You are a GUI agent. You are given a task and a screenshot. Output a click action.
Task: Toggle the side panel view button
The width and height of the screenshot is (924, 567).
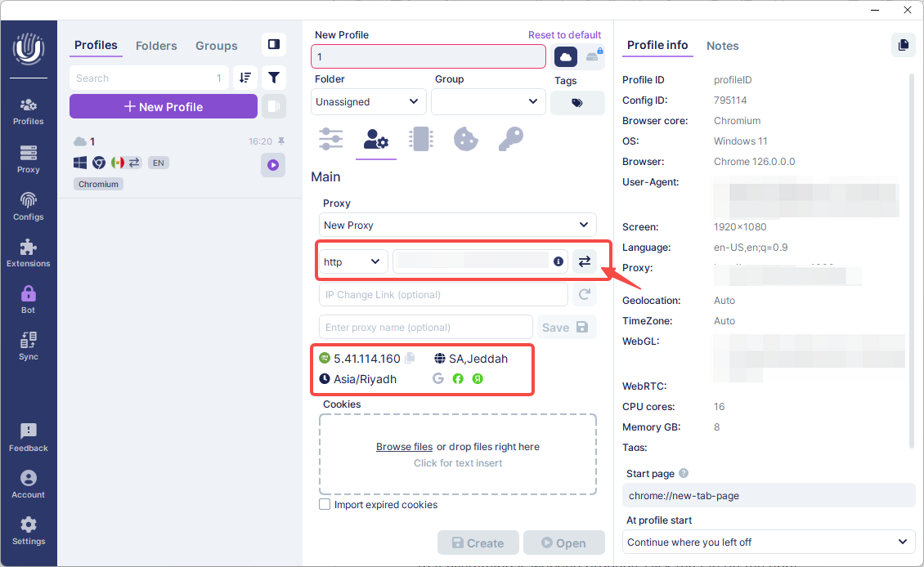tap(274, 45)
